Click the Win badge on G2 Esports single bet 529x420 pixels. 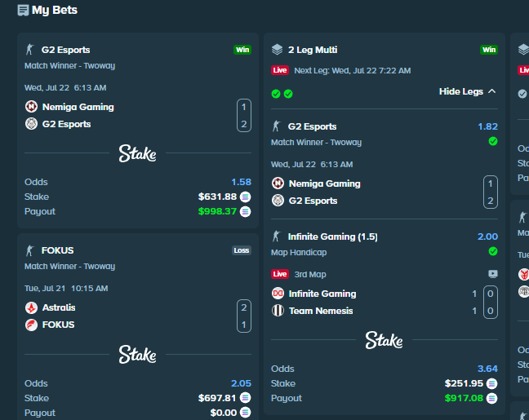tap(242, 50)
